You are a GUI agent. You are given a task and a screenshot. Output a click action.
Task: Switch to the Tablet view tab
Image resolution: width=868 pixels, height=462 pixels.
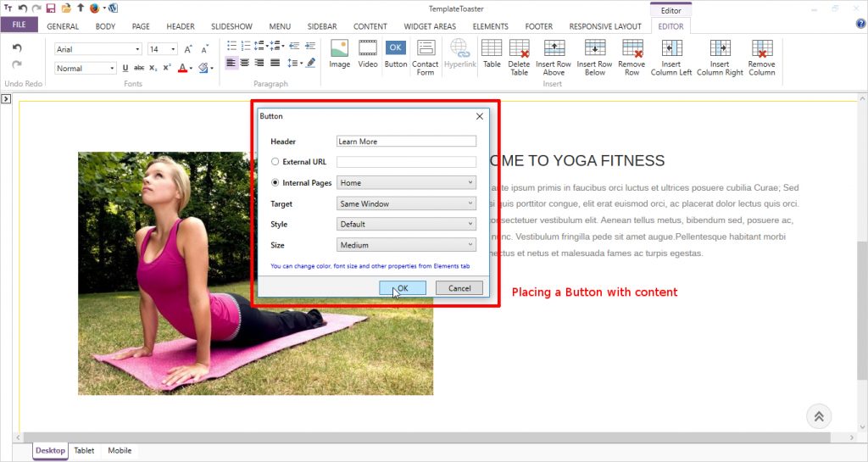[84, 451]
